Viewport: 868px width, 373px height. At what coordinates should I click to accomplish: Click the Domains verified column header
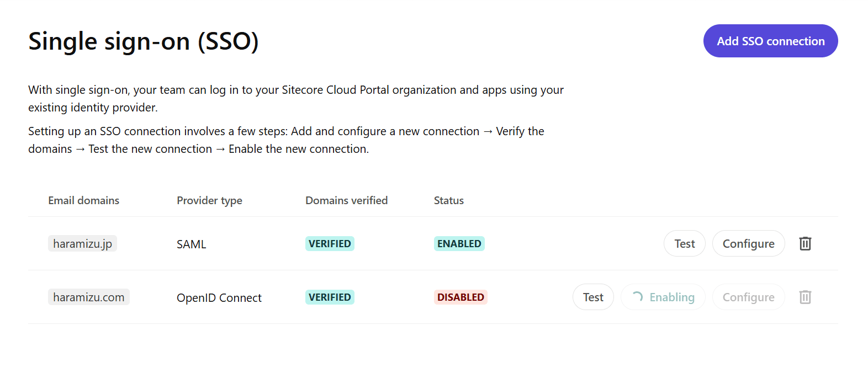click(346, 200)
